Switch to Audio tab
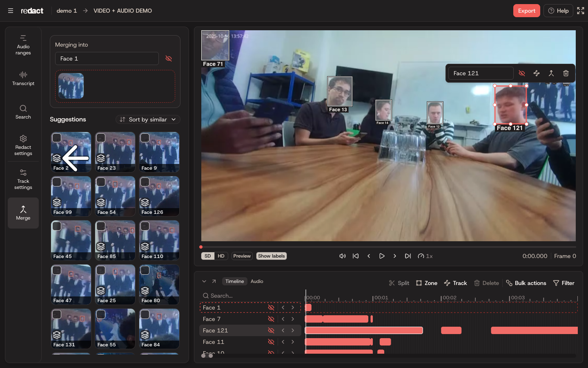The image size is (588, 368). click(257, 281)
